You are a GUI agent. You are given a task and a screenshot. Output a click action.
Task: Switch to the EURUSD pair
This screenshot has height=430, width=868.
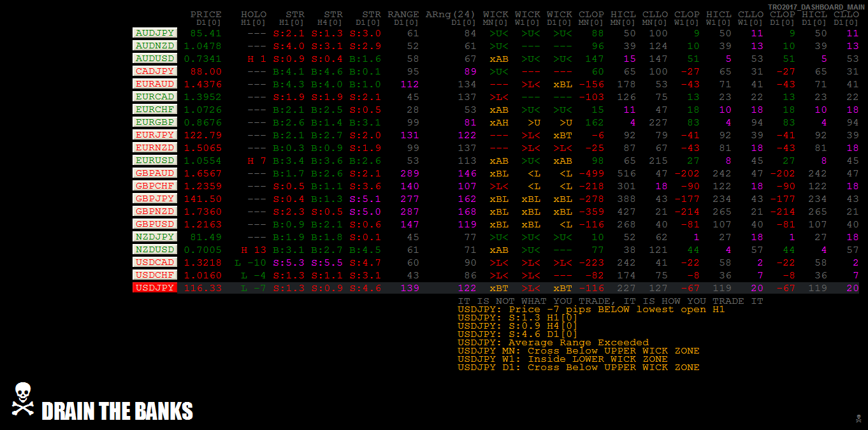(x=155, y=161)
